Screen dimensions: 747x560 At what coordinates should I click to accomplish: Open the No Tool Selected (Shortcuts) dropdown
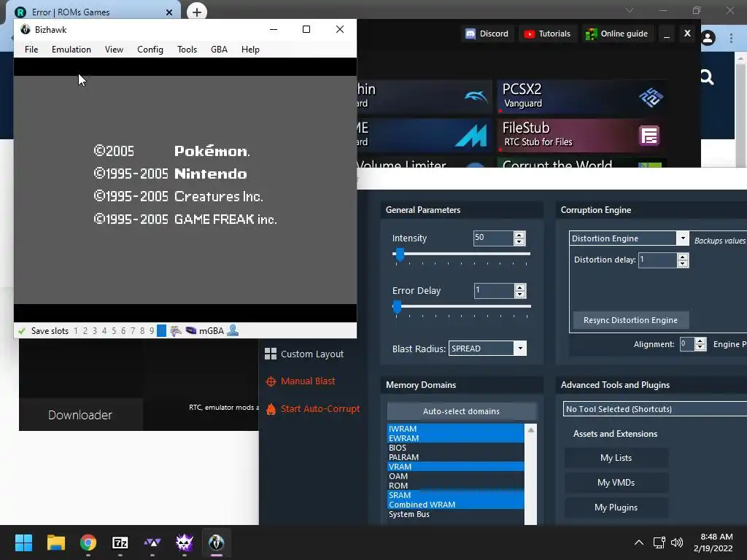(654, 409)
